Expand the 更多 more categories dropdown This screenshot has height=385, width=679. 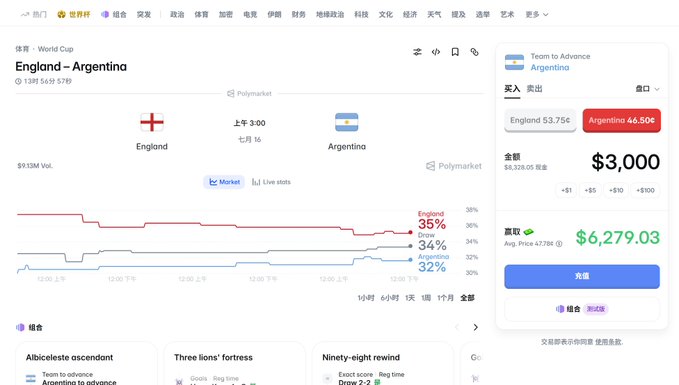coord(537,14)
